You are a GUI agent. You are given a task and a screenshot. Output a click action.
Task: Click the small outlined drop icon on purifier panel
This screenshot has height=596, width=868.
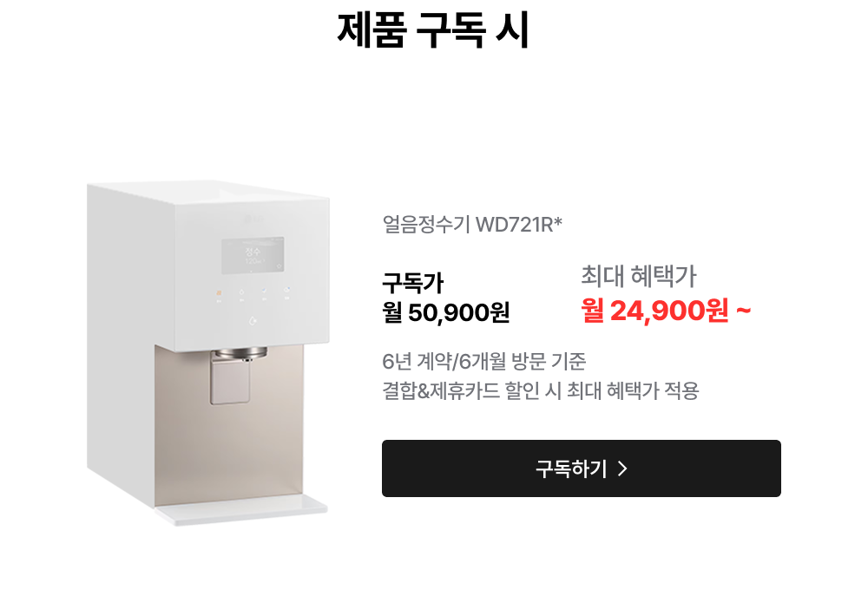(241, 291)
